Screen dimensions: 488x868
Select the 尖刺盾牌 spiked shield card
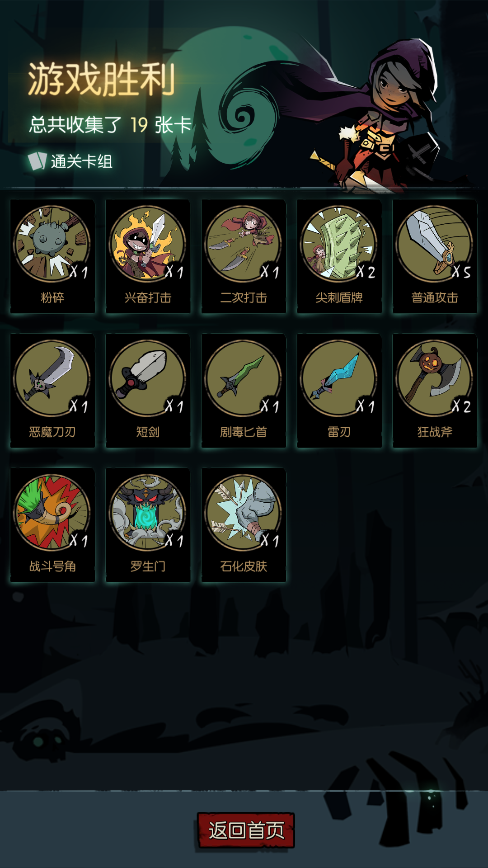click(339, 256)
